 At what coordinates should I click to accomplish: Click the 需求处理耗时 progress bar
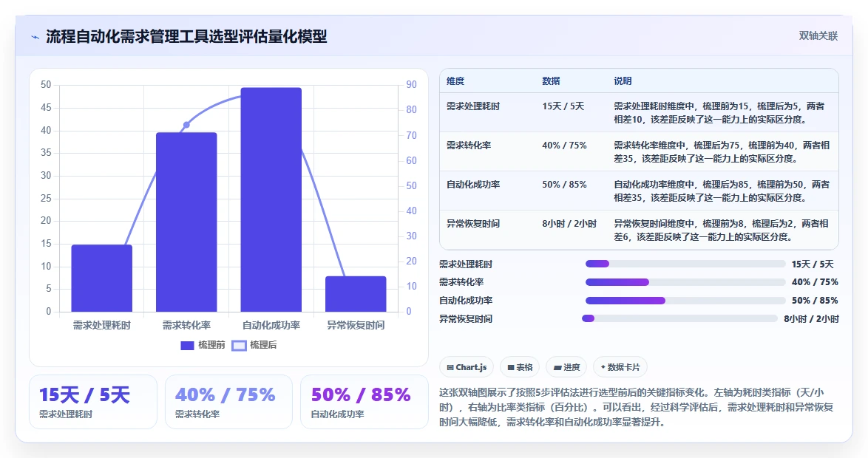point(685,264)
